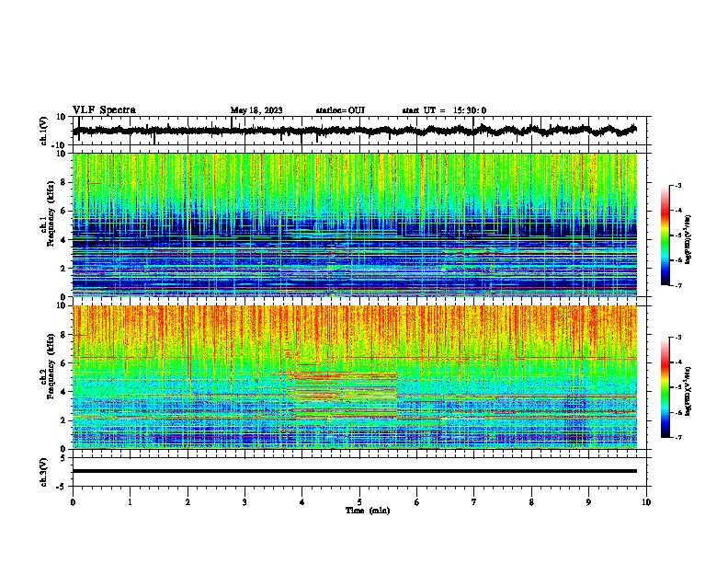
Task: Click tick label 4 on the time axis
Action: 302,502
